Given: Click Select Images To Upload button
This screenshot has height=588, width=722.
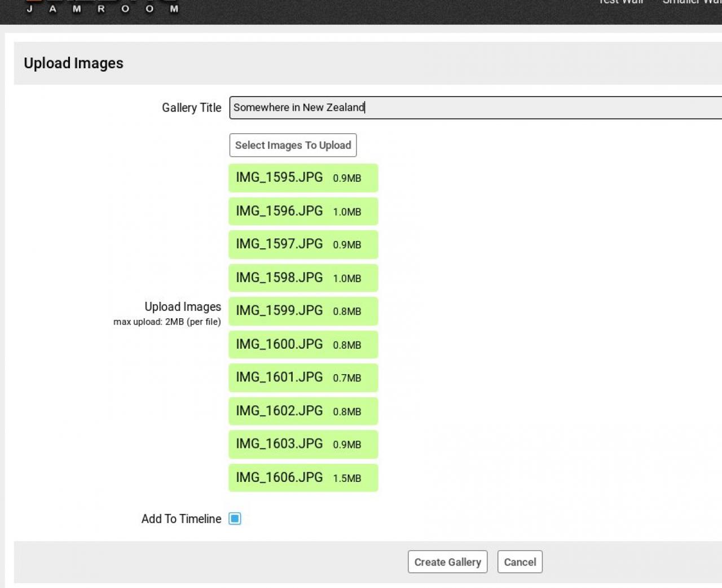Looking at the screenshot, I should coord(293,146).
